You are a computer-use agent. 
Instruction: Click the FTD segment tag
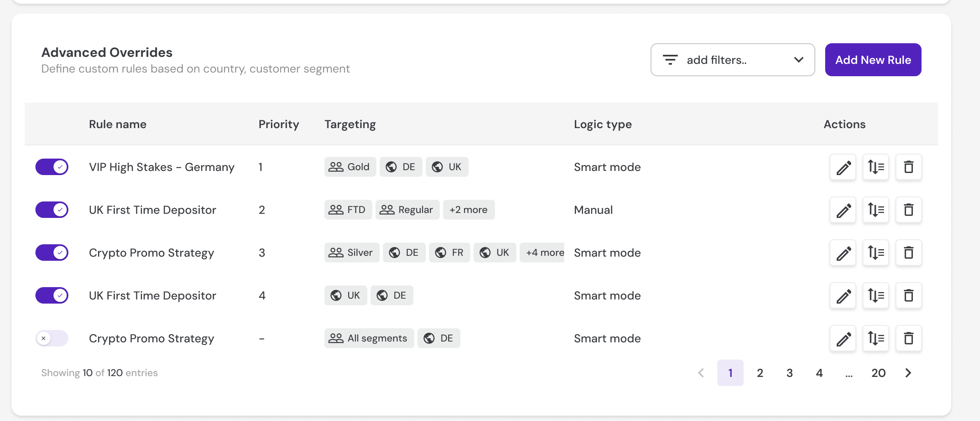point(348,210)
